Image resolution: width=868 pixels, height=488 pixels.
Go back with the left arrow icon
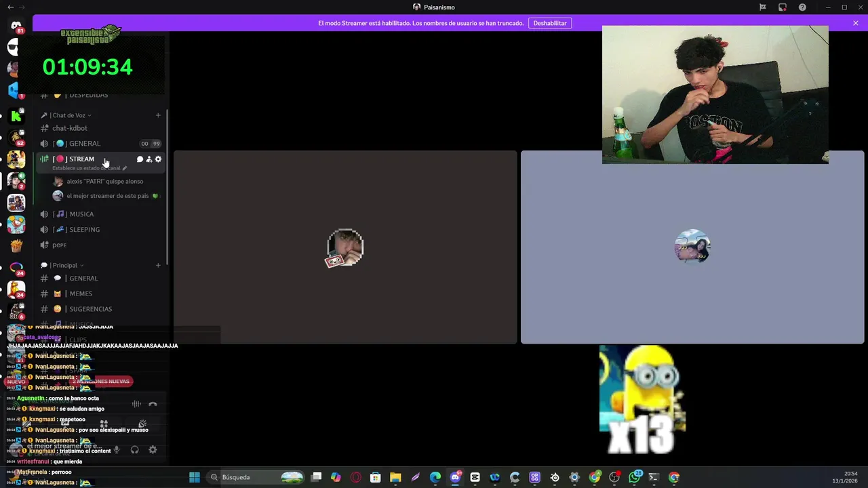(10, 7)
